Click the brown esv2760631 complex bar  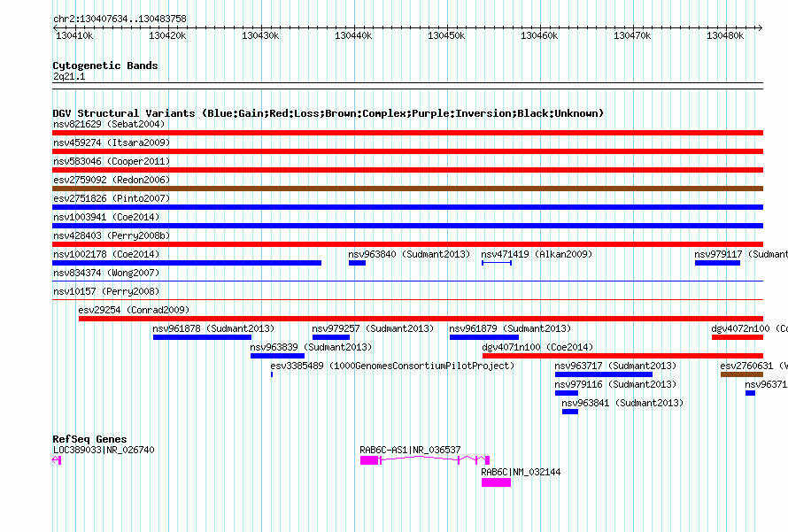coord(742,374)
